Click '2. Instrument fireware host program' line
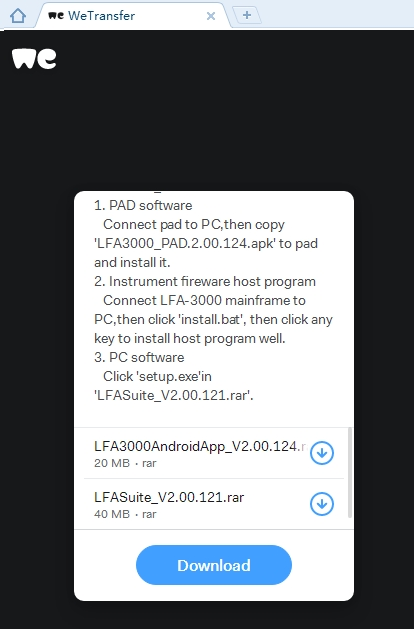The width and height of the screenshot is (414, 639). coord(205,282)
